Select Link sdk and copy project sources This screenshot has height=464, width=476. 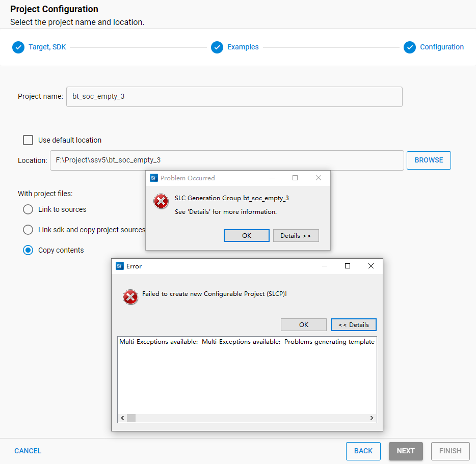click(x=28, y=230)
